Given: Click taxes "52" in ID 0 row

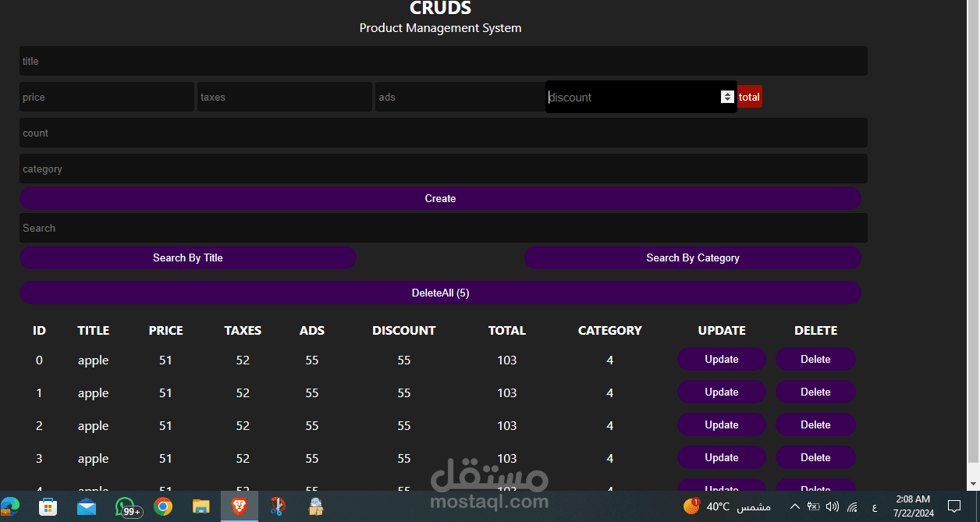Looking at the screenshot, I should coord(243,360).
